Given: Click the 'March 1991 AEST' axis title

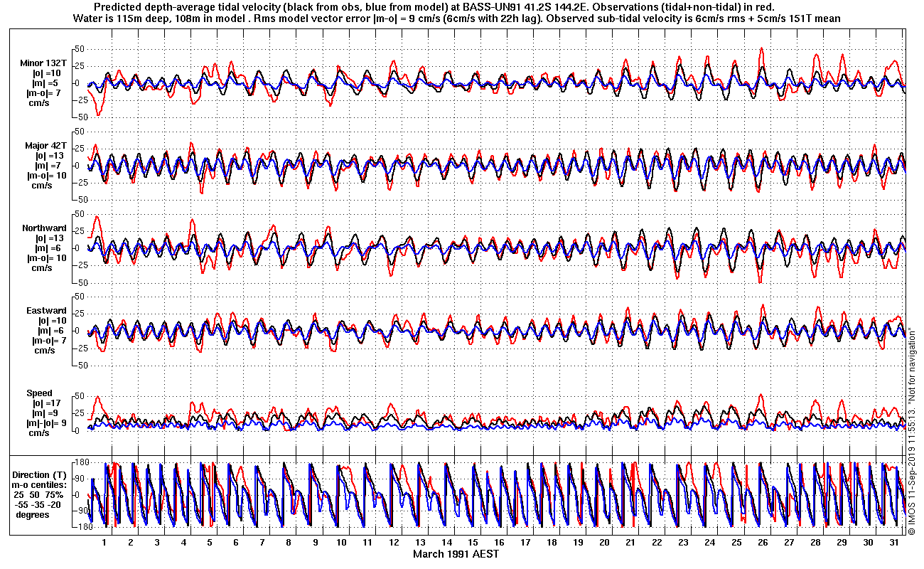Looking at the screenshot, I should pyautogui.click(x=457, y=554).
